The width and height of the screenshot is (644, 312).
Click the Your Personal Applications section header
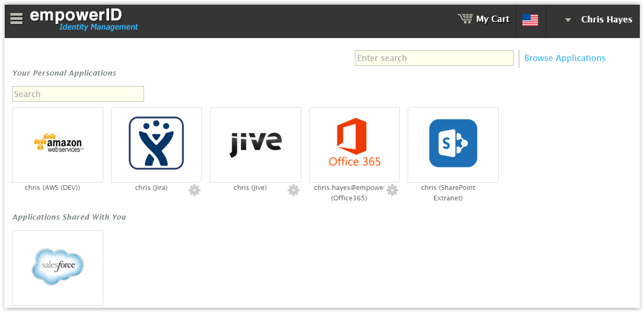pyautogui.click(x=64, y=73)
